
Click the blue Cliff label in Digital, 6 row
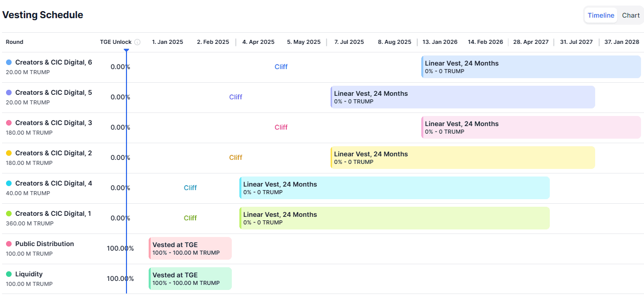point(281,67)
